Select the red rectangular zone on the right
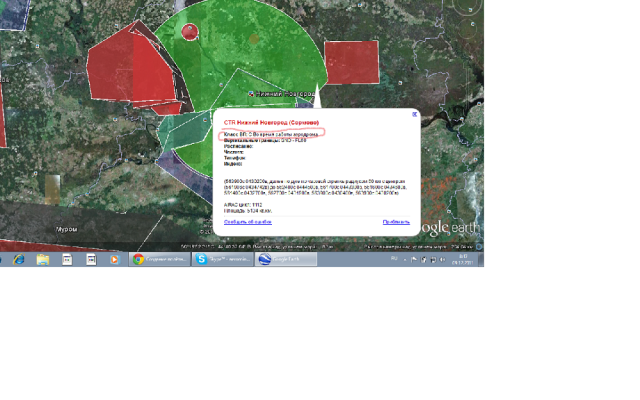Screen dimensions: 640x400 click(352, 61)
